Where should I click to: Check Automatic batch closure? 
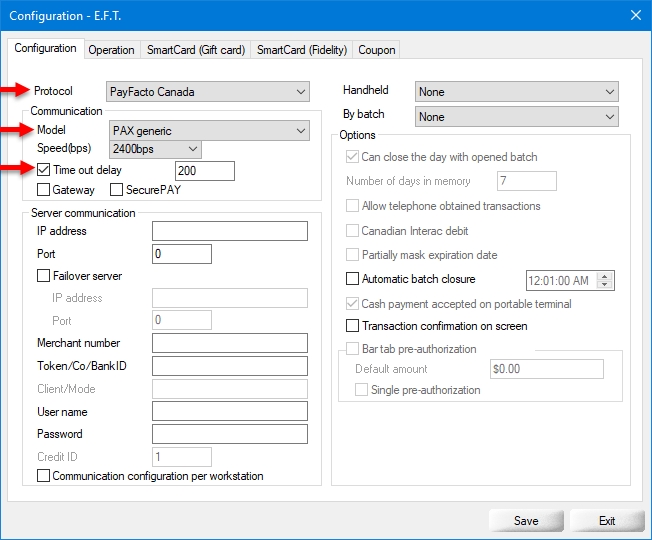[352, 280]
